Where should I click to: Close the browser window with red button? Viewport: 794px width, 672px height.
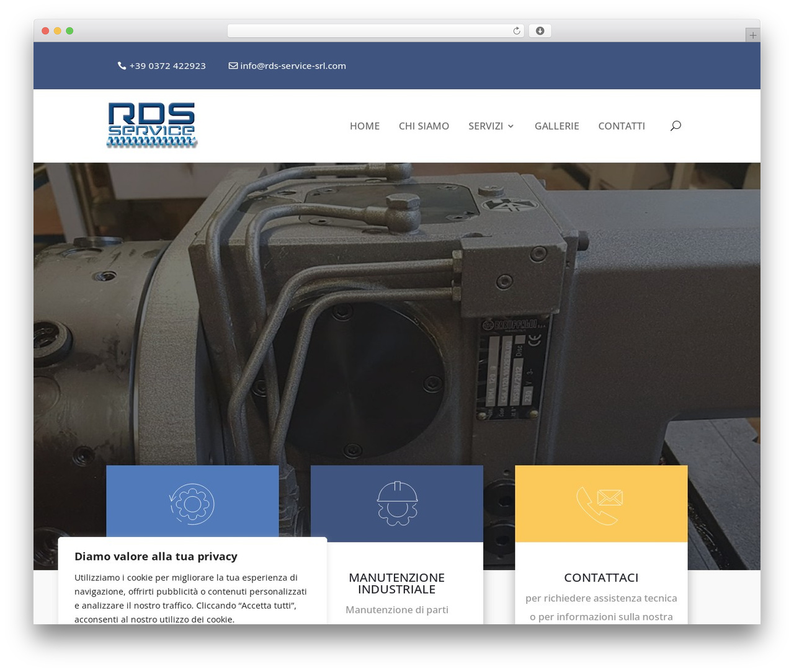click(x=45, y=31)
